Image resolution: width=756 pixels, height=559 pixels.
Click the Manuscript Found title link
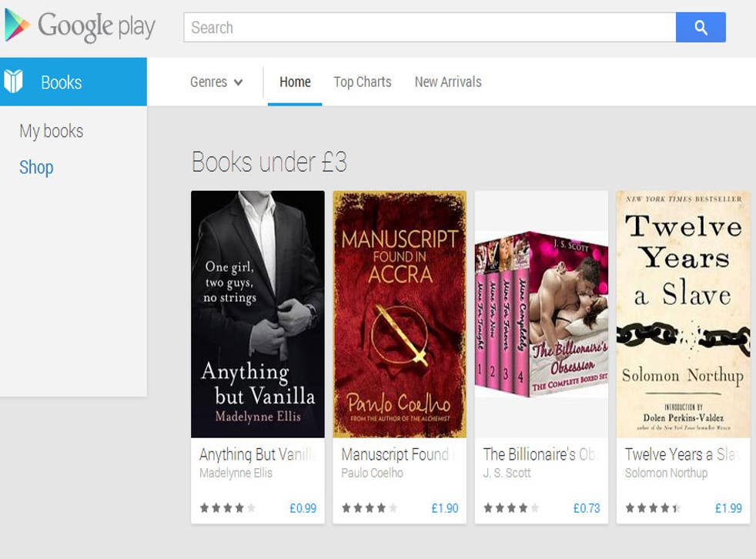399,454
